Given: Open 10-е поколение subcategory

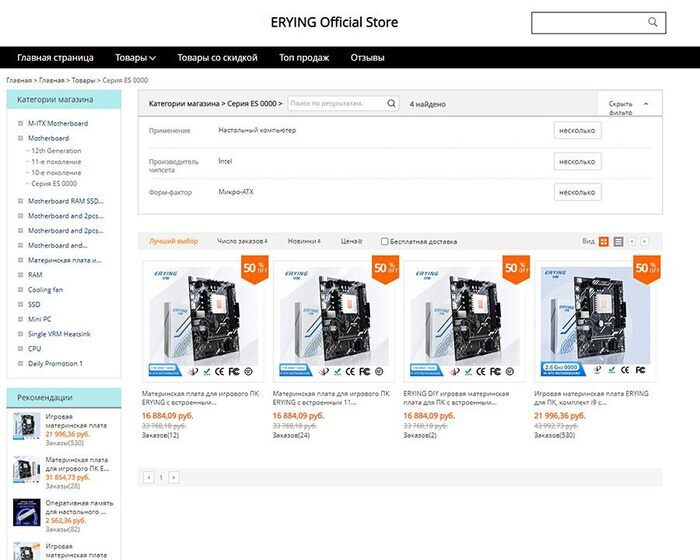Looking at the screenshot, I should click(56, 172).
